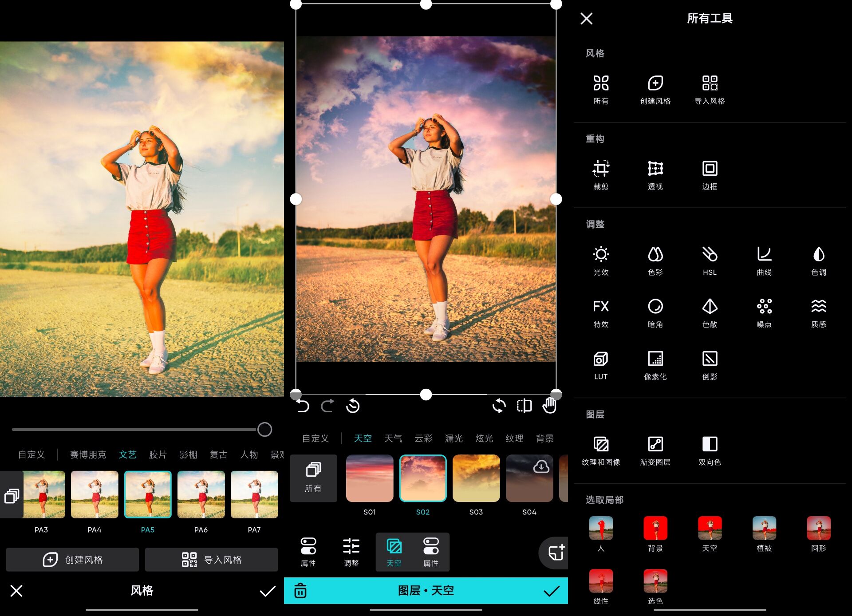Expand 所有 sky presets list

pos(313,478)
